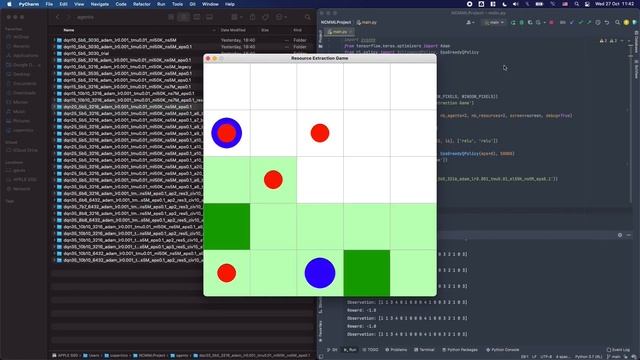Click the Python interpreter status bar entry

[x=588, y=357]
